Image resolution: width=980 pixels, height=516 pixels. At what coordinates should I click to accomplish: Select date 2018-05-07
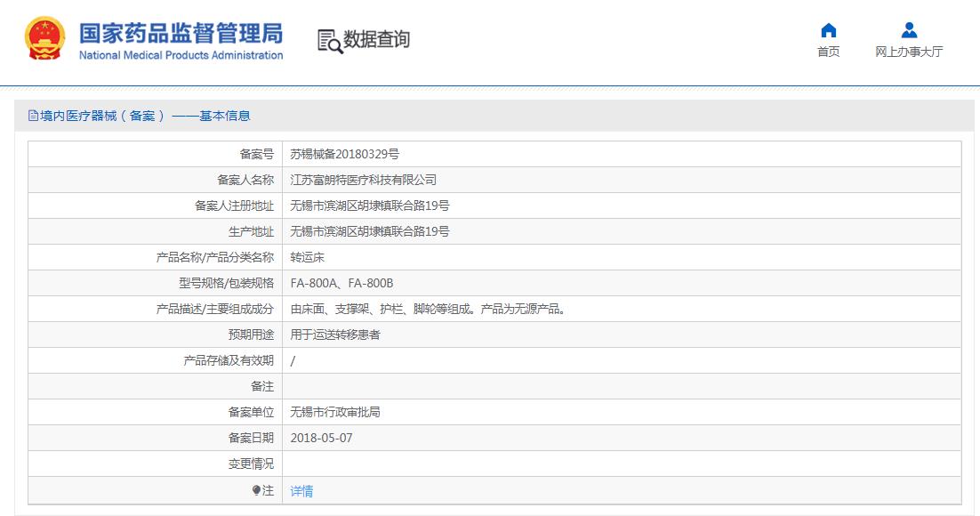321,438
